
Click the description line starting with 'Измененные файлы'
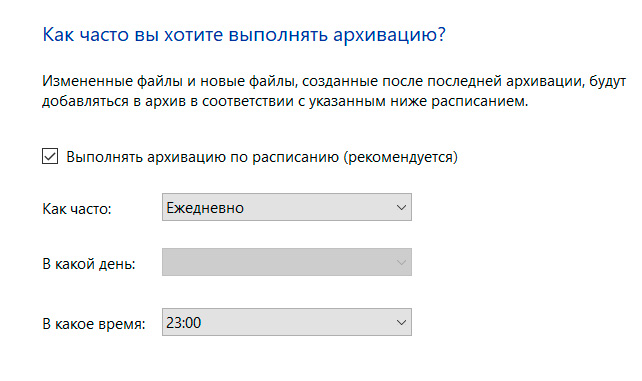pos(334,81)
